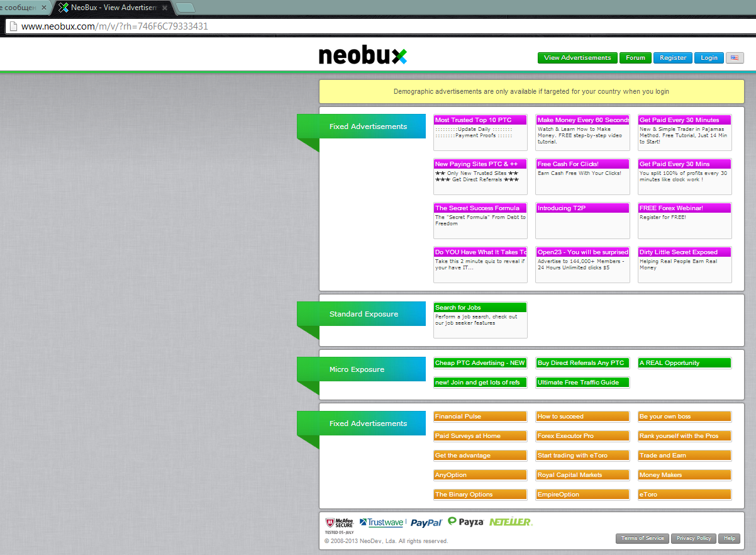
Task: Open Financial Pulse ad
Action: coord(481,417)
